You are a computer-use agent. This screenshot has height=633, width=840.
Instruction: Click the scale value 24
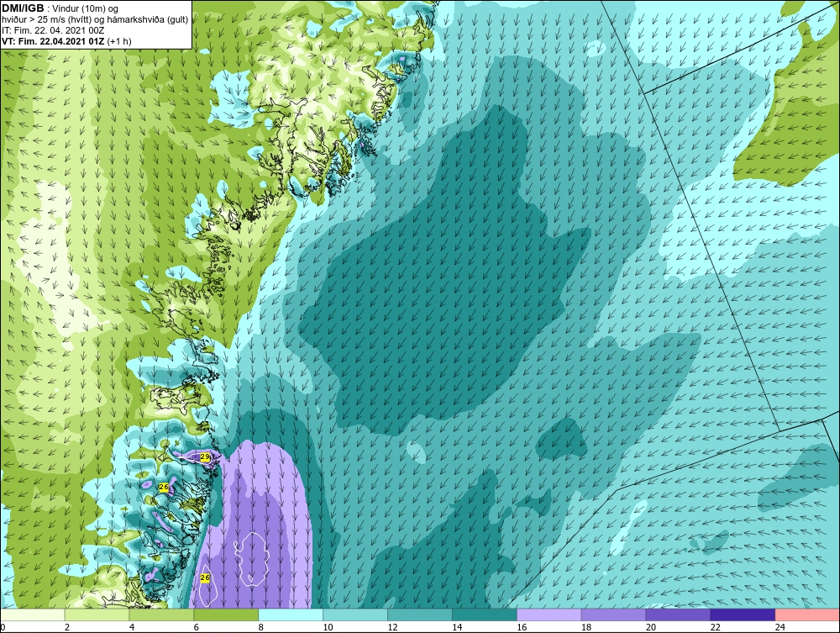(780, 627)
